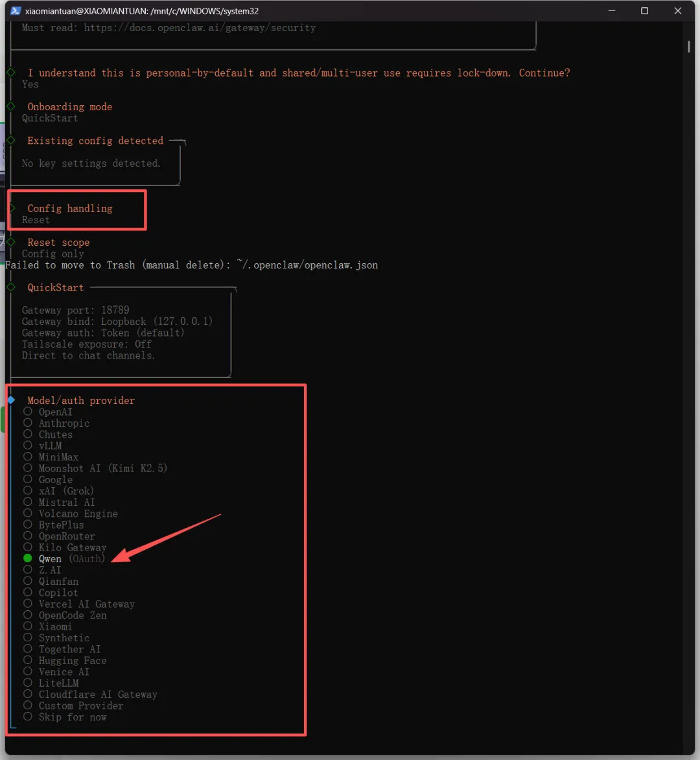Screen dimensions: 700x760
Task: Select Z.AI provider option
Action: pyautogui.click(x=42, y=570)
